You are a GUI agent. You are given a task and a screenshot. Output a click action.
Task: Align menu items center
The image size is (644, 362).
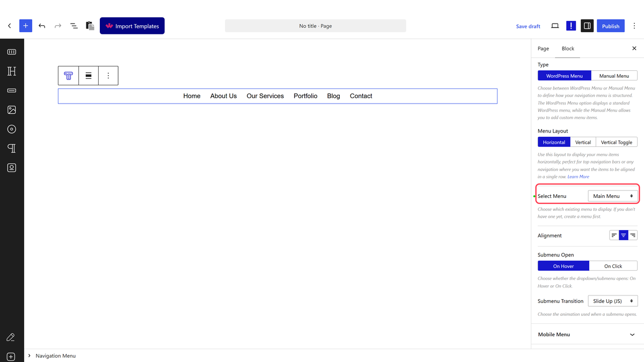click(x=624, y=235)
